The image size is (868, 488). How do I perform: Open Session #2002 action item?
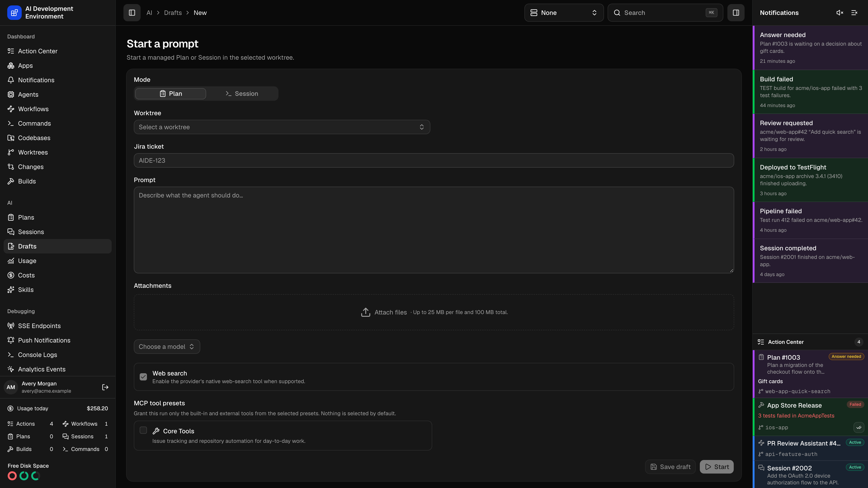(x=810, y=475)
